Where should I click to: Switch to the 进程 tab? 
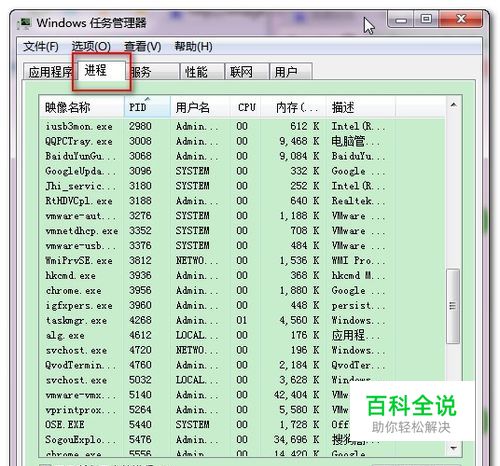101,71
